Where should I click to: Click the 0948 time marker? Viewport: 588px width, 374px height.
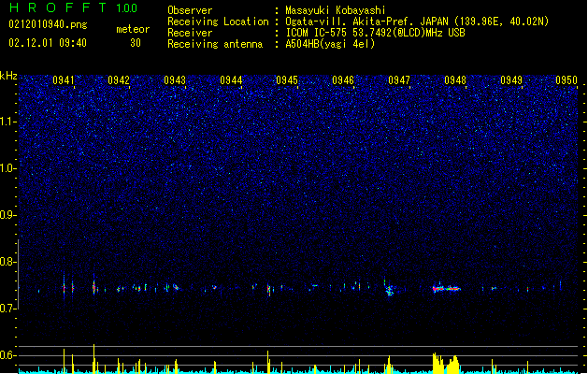(x=455, y=79)
